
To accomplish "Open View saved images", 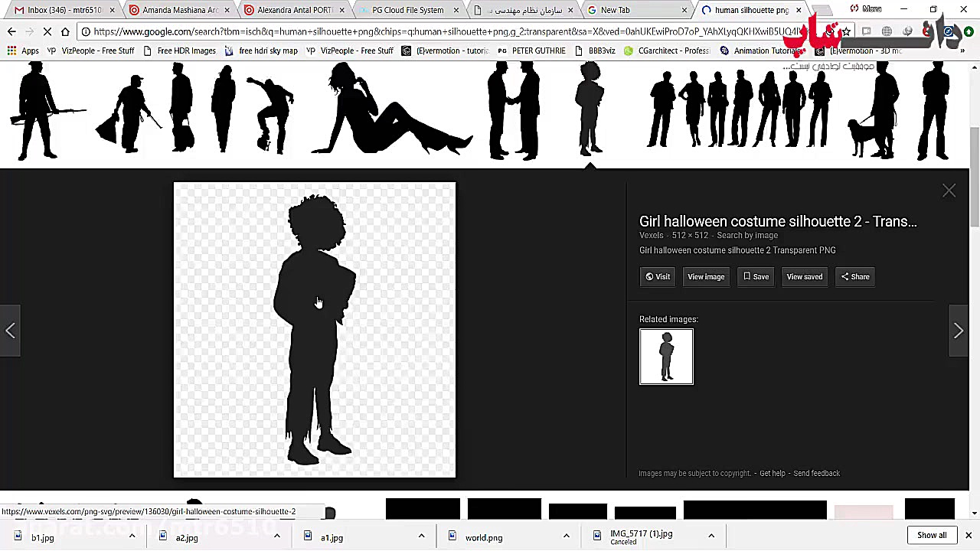I will pyautogui.click(x=805, y=277).
